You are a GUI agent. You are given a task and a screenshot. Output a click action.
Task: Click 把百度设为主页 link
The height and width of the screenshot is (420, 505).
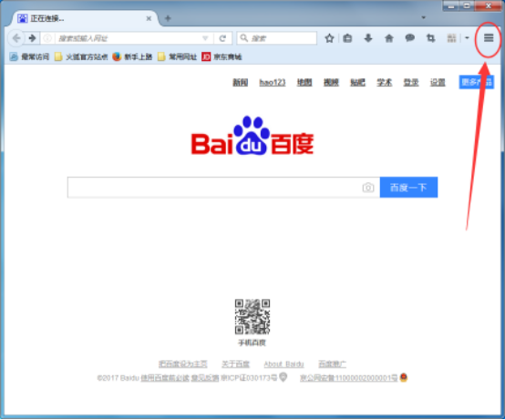[182, 364]
